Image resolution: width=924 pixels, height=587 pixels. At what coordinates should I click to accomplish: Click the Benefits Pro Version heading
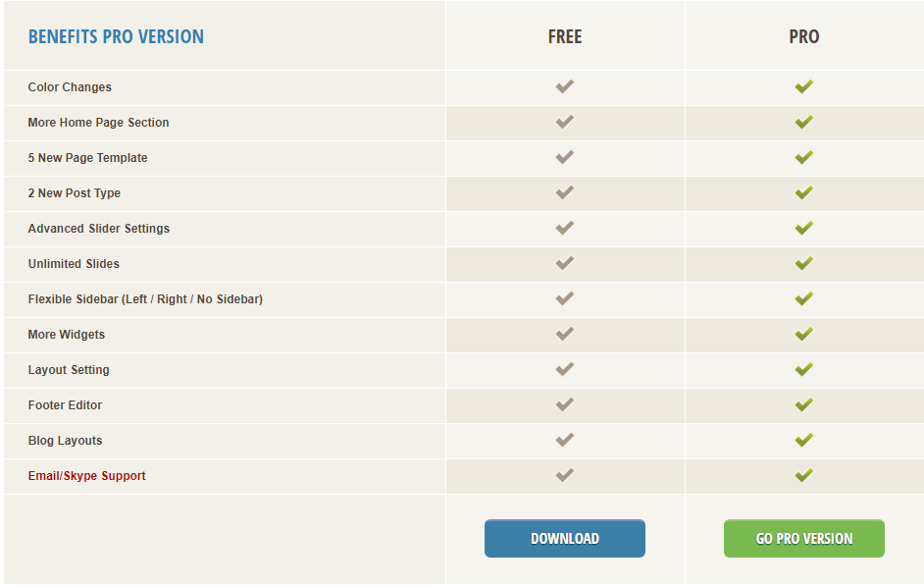(x=116, y=37)
